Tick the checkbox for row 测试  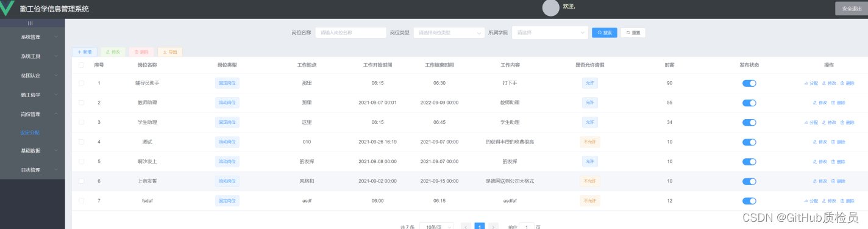click(81, 142)
